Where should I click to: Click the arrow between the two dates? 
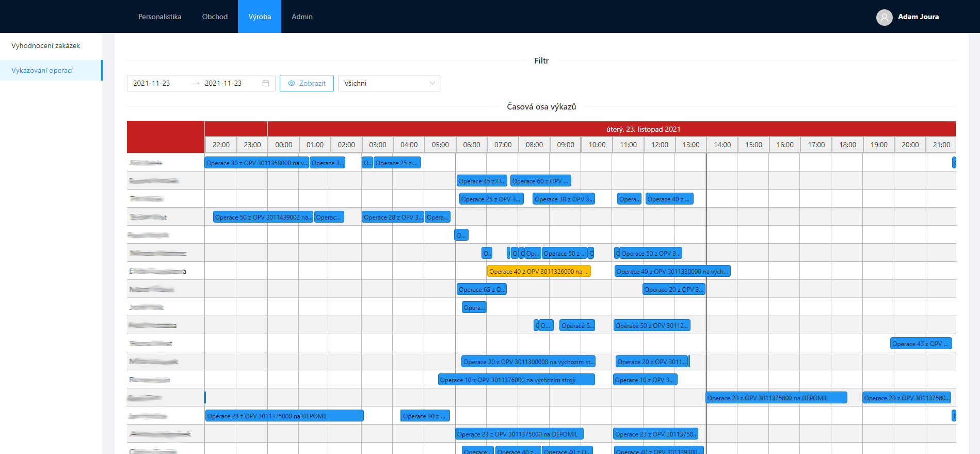pos(197,83)
